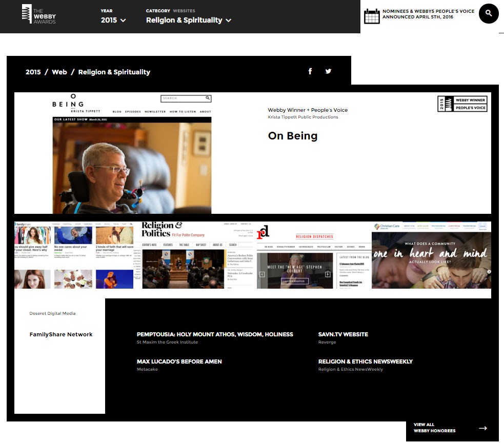Open the On Being winner title

pos(292,136)
